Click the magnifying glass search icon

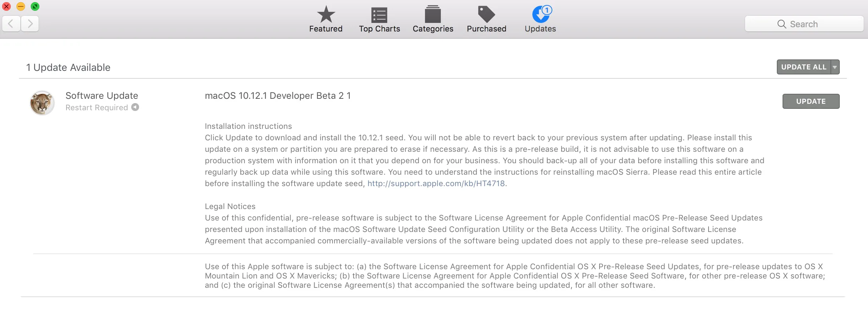click(781, 24)
